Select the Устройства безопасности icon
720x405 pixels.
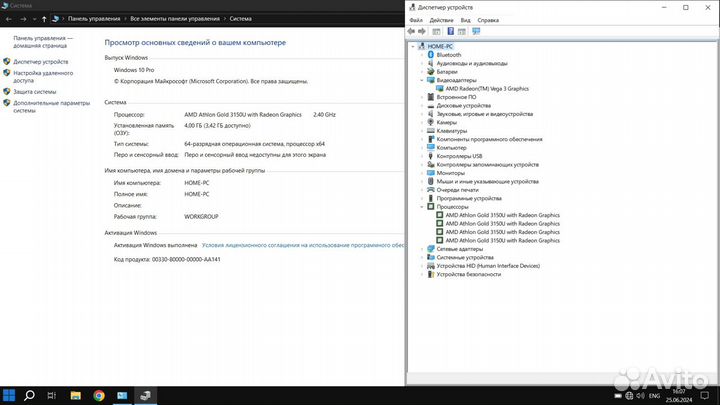pos(431,274)
